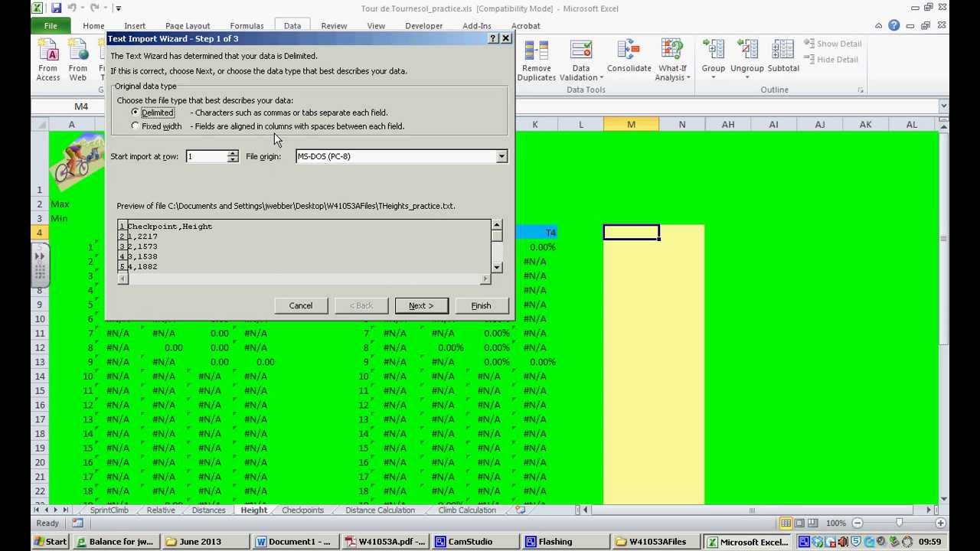Switch to Normal view icon
Screen dimensions: 980x551
tap(786, 523)
